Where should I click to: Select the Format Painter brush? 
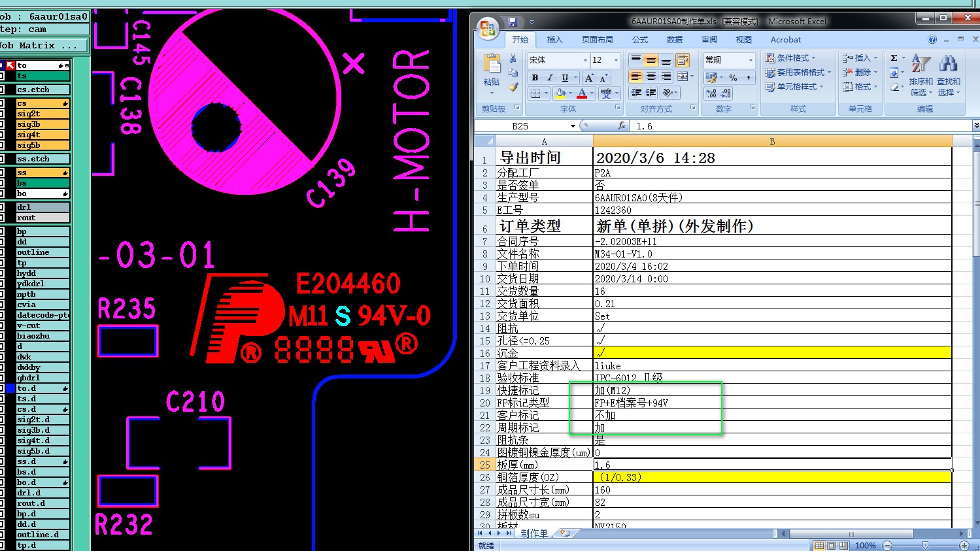(x=513, y=86)
